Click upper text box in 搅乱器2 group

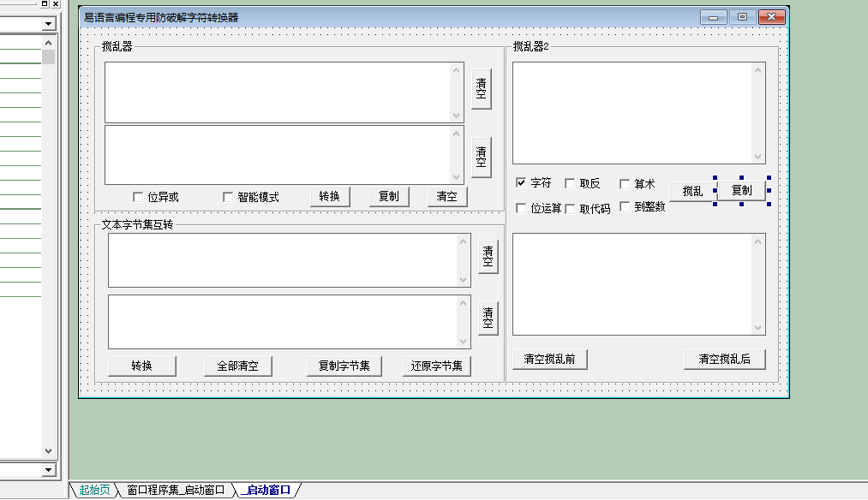click(x=639, y=113)
